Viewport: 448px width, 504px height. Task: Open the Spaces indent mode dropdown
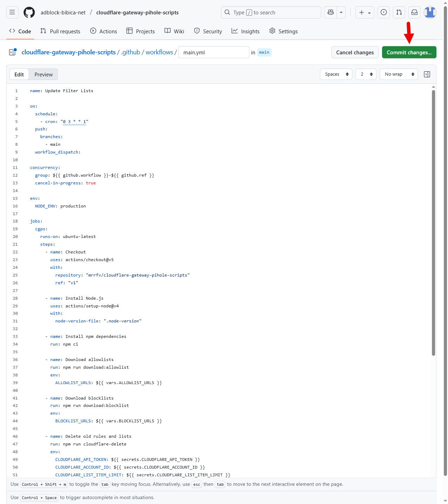[336, 74]
